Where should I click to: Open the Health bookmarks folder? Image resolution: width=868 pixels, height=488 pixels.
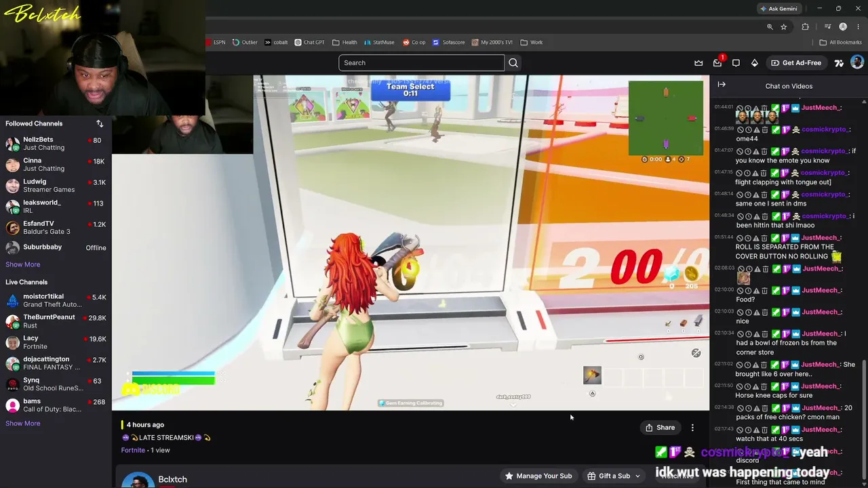(x=344, y=42)
